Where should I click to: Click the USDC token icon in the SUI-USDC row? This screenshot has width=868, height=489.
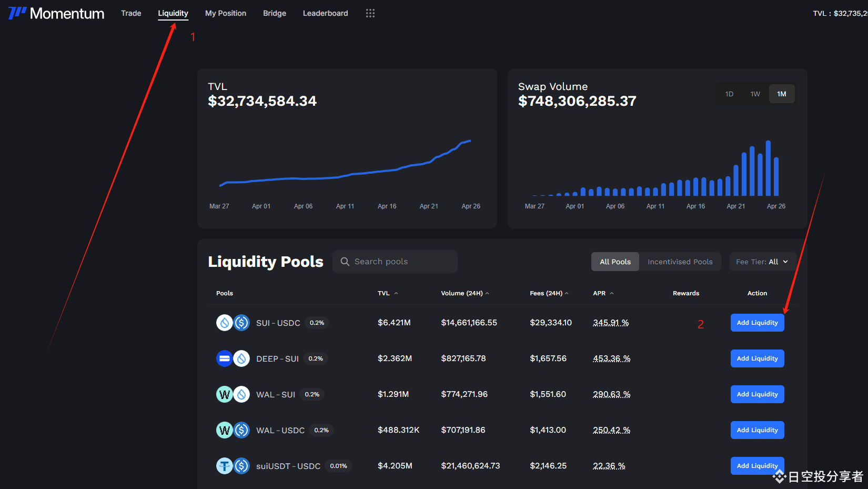241,323
